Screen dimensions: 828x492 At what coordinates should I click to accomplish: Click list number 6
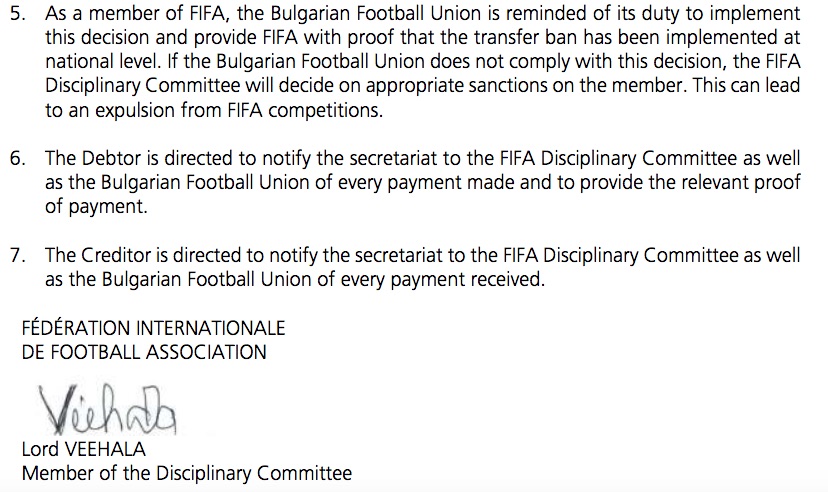28,158
